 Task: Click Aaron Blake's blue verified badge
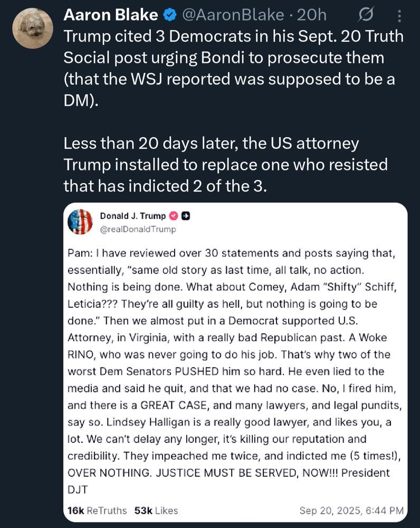point(170,15)
